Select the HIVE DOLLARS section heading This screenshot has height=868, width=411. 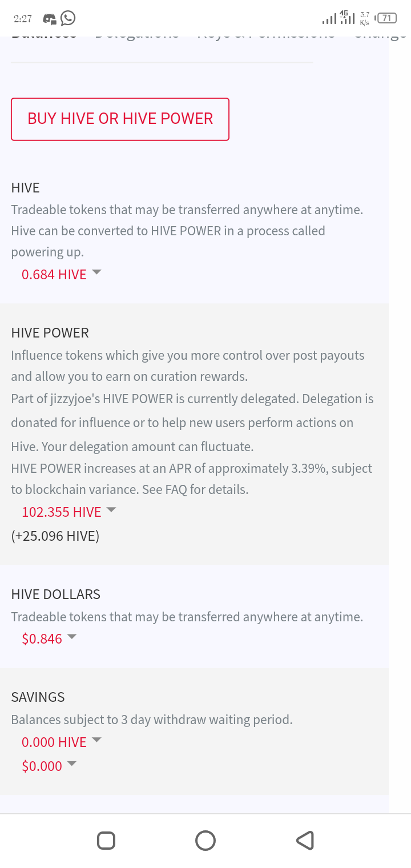pyautogui.click(x=56, y=594)
